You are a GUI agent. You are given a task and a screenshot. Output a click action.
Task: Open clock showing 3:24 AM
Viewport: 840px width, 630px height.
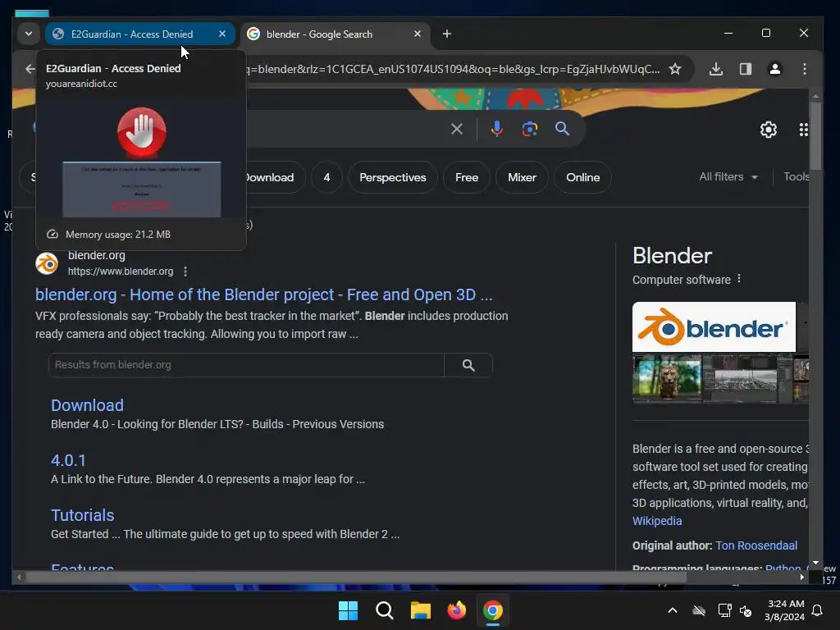pyautogui.click(x=784, y=610)
